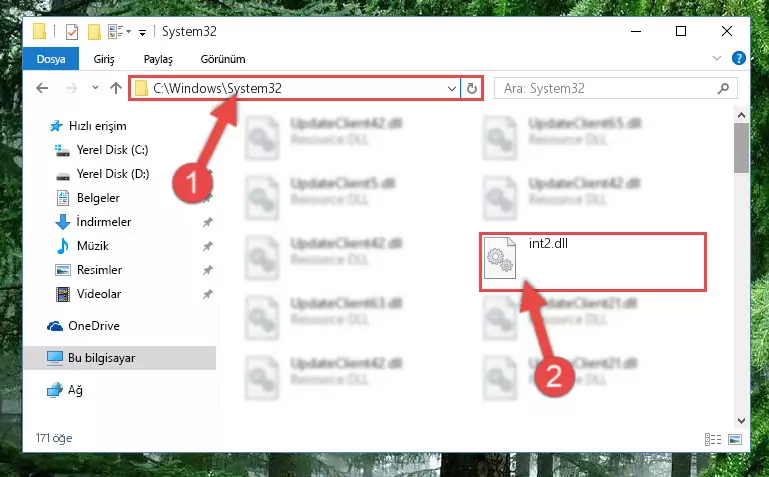769x477 pixels.
Task: Click the Ara: System32 search box
Action: 606,88
